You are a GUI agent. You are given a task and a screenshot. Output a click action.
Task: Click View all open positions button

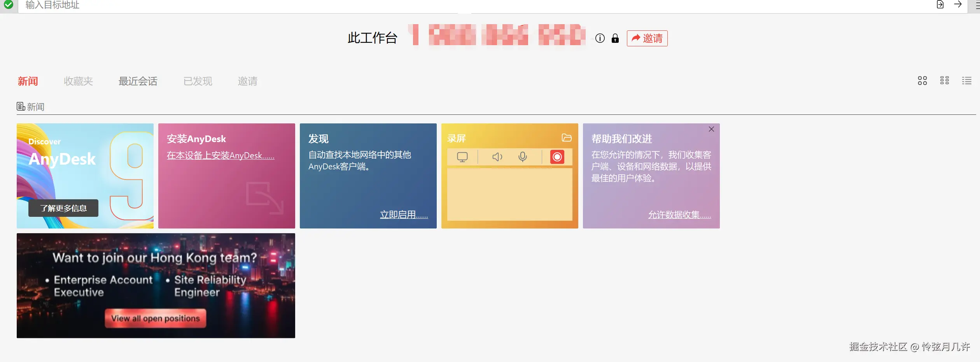tap(156, 318)
